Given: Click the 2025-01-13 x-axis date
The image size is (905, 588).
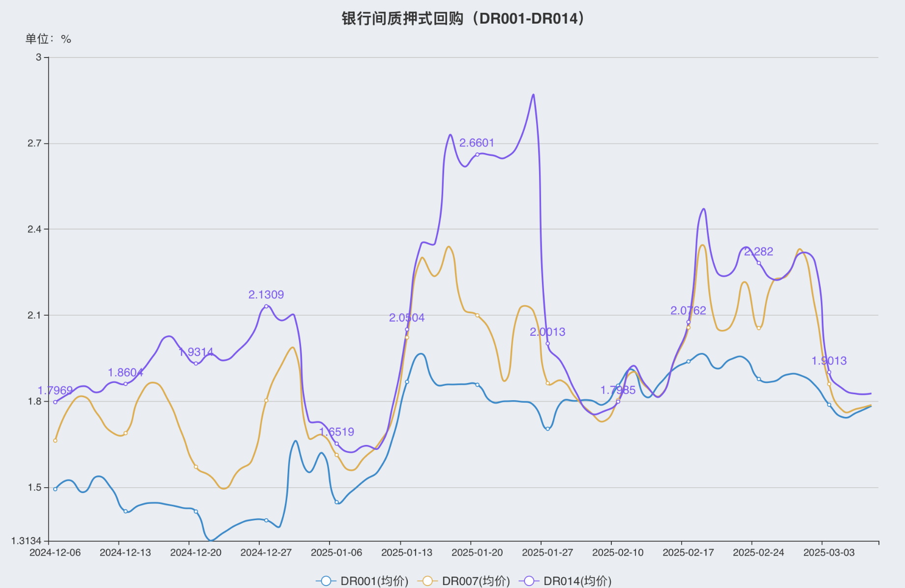Looking at the screenshot, I should (407, 552).
